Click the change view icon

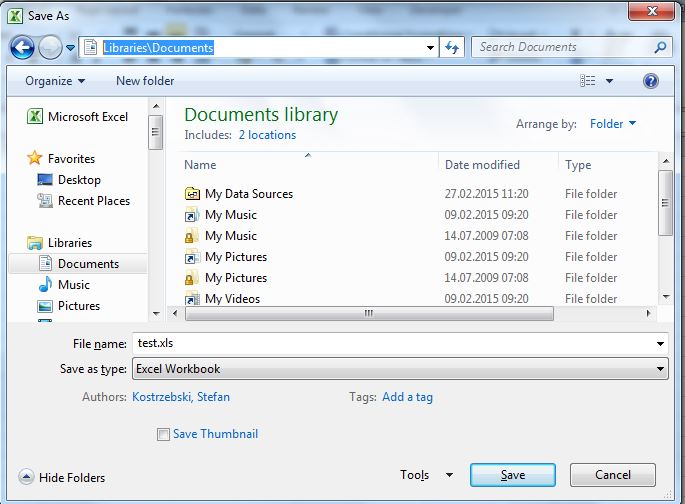pyautogui.click(x=588, y=81)
